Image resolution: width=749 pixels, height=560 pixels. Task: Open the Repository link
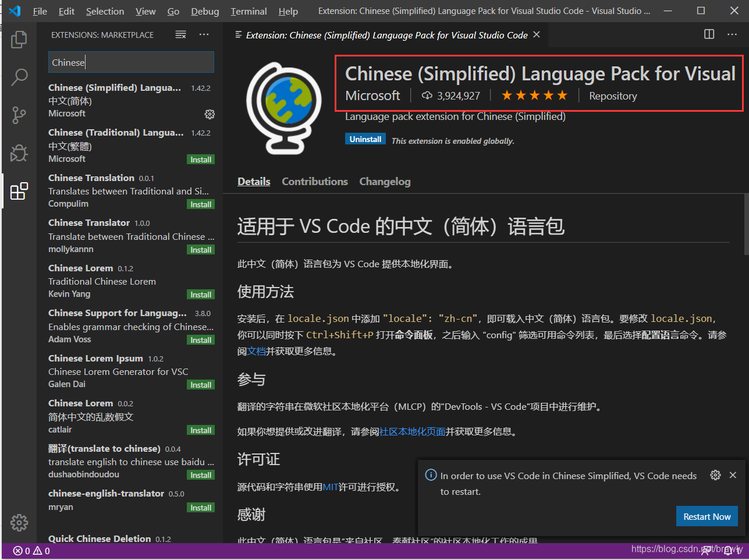(613, 96)
